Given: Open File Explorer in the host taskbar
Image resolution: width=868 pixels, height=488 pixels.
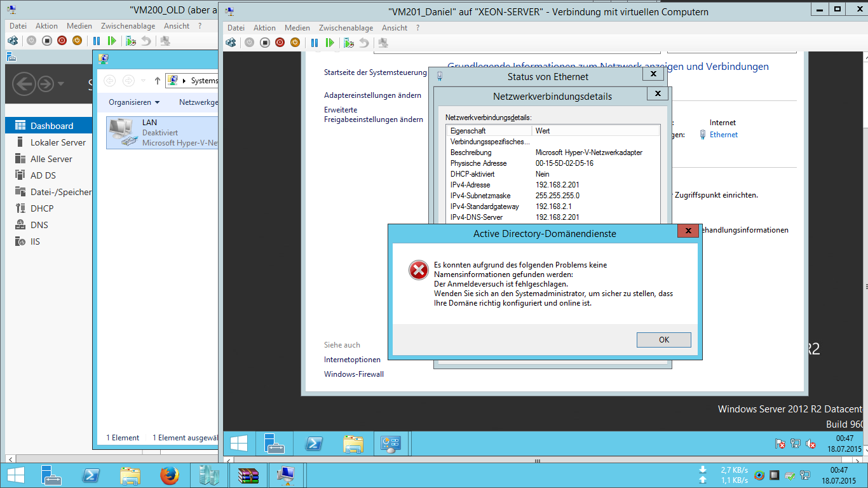Looking at the screenshot, I should [130, 475].
